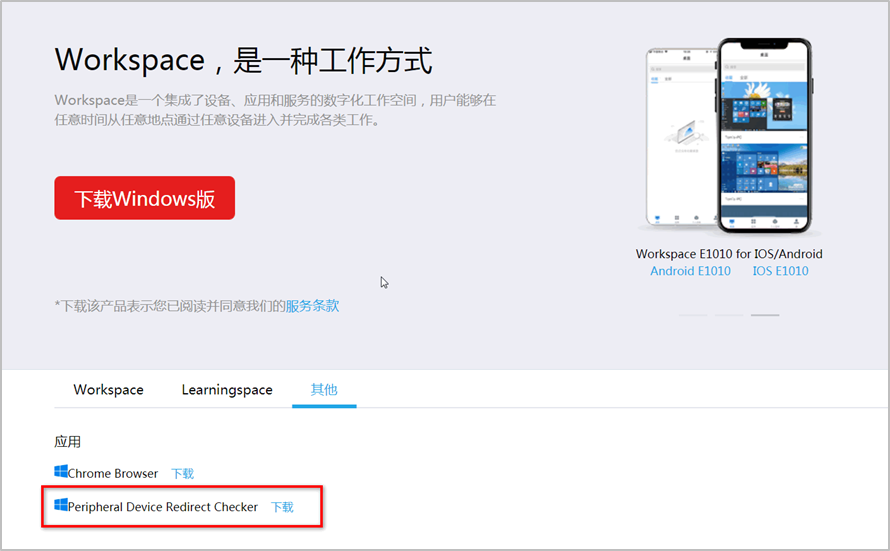The image size is (890, 551).
Task: Go to the second carousel slide indicator
Action: 729,315
